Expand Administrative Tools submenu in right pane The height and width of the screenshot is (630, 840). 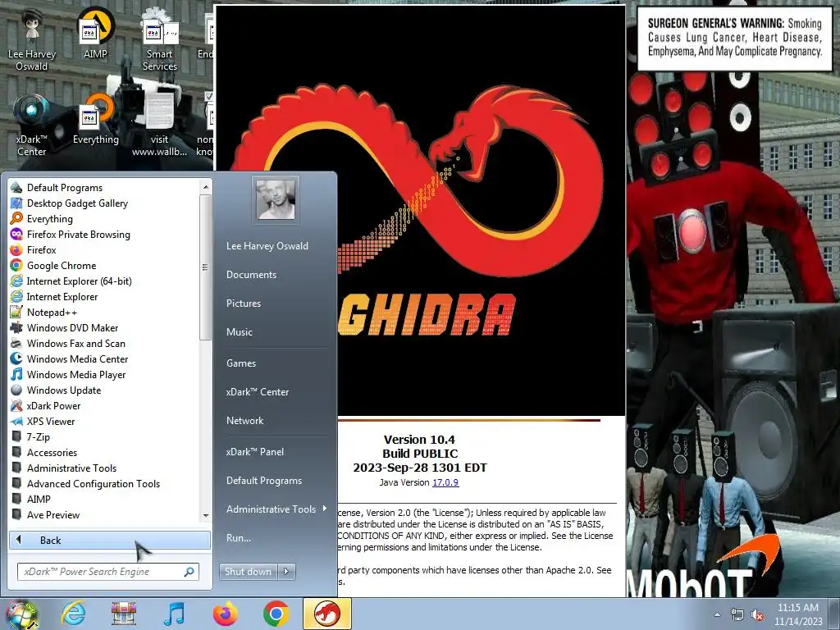[x=274, y=509]
